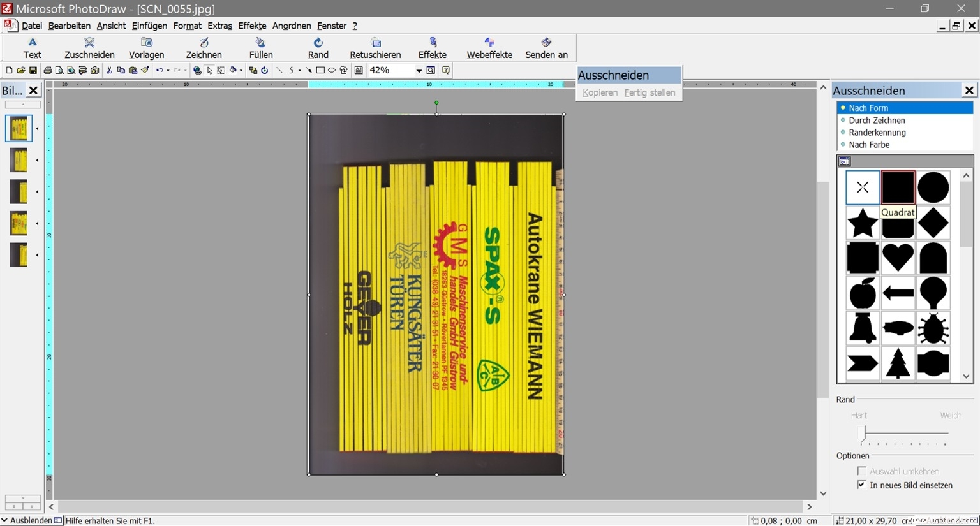This screenshot has width=980, height=526.
Task: Save the picture using the floppy disk icon
Action: pos(33,70)
